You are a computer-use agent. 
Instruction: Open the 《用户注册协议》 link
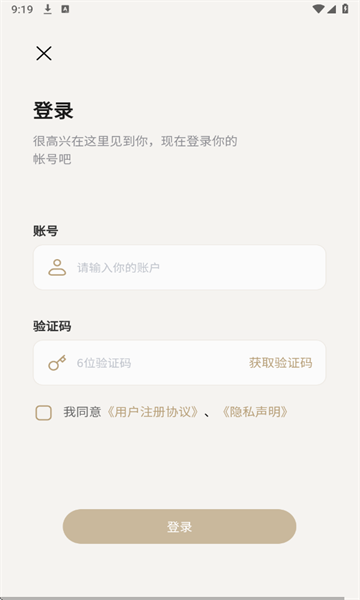click(152, 412)
